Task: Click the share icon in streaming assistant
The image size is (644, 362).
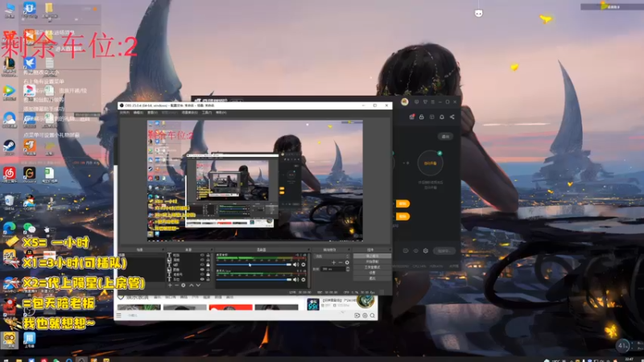Action: (x=452, y=117)
